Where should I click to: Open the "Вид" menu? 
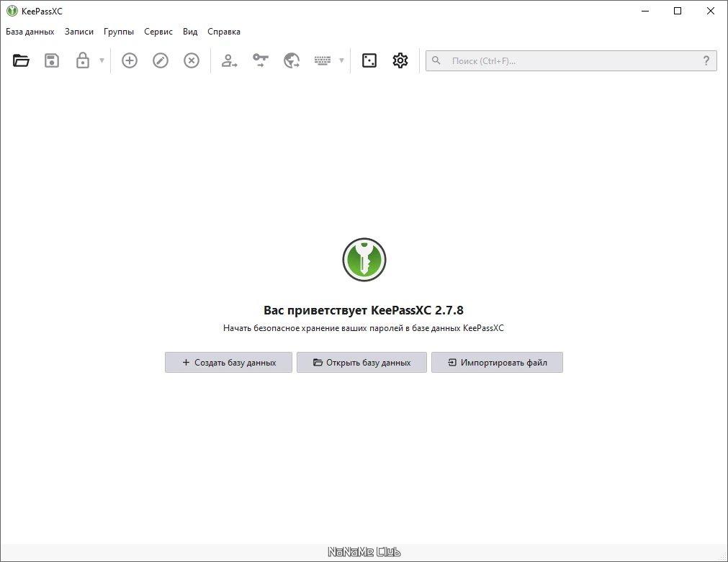tap(190, 32)
